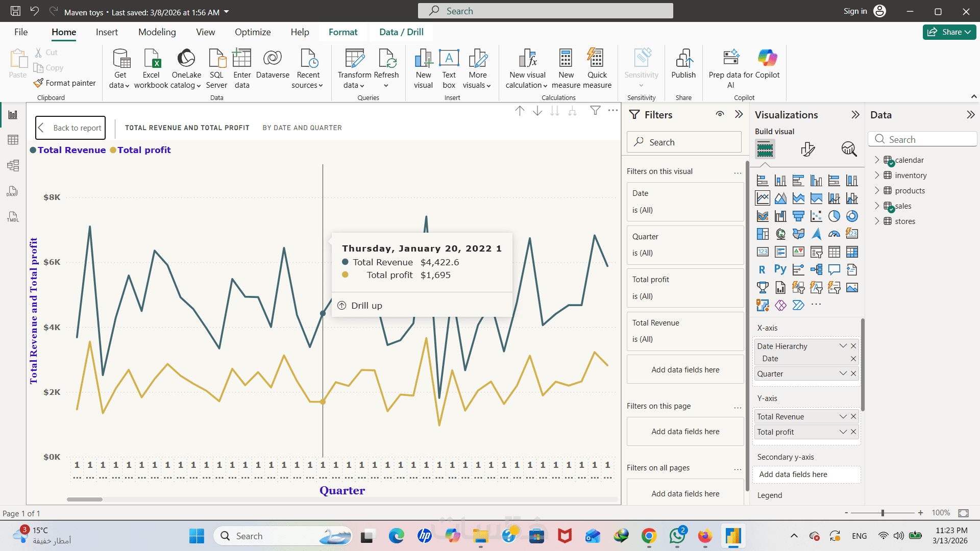
Task: Expand the products table
Action: point(877,191)
